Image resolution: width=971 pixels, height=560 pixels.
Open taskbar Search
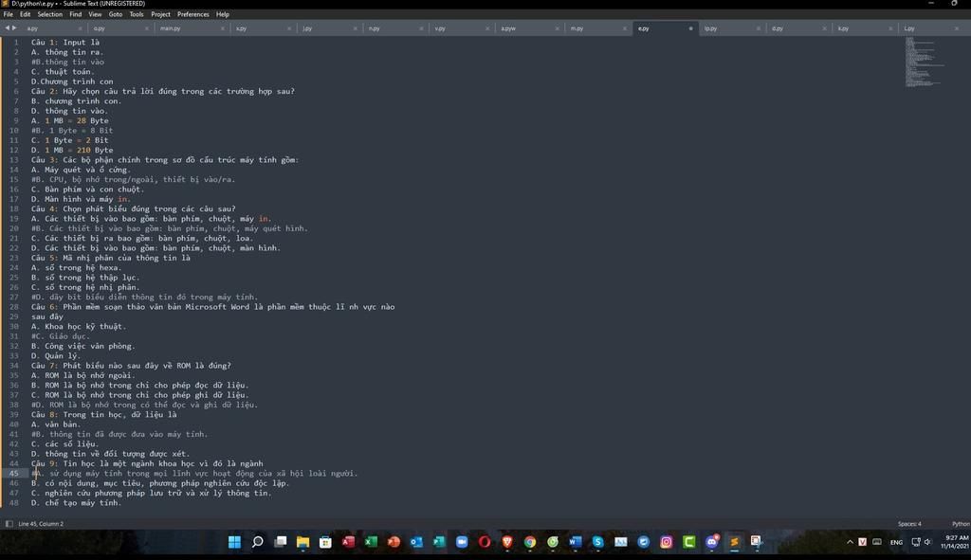tap(257, 542)
